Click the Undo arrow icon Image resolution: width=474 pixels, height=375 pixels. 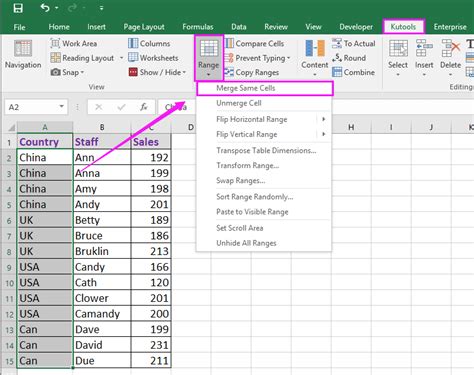tap(45, 8)
